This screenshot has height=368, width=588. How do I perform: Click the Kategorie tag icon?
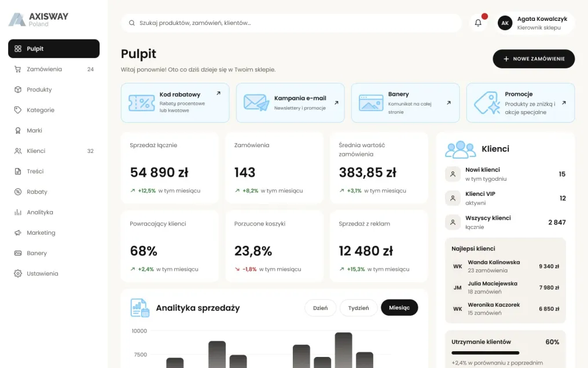17,110
